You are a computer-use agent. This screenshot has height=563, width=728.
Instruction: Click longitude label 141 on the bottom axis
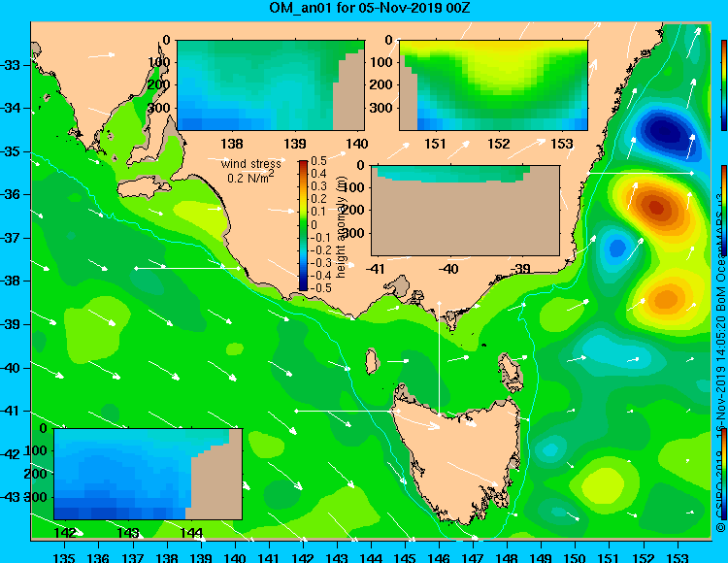268,556
